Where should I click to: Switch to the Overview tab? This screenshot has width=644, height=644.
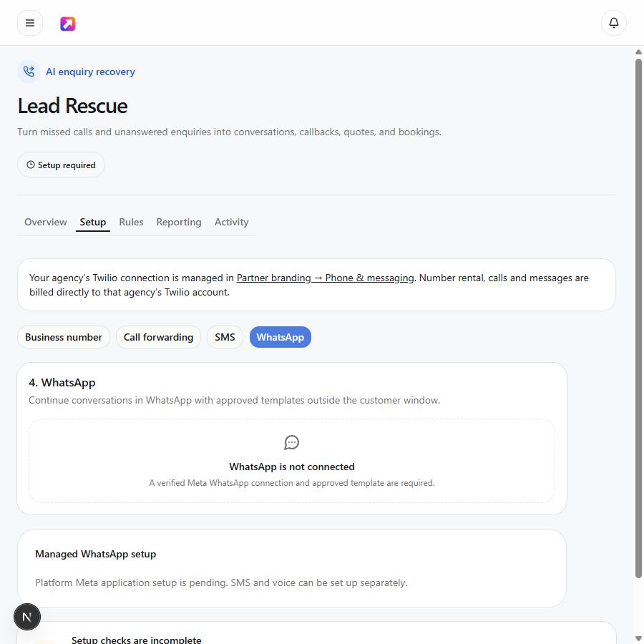(x=46, y=223)
